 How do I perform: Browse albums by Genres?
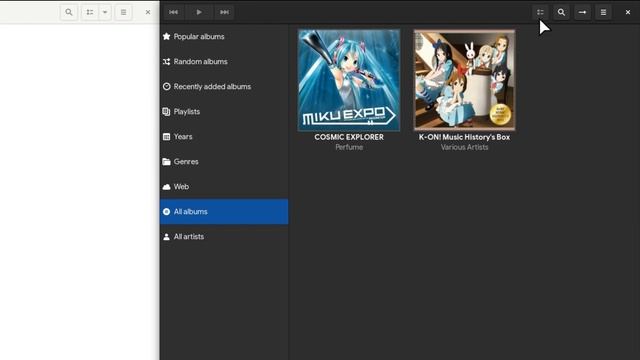pyautogui.click(x=224, y=162)
